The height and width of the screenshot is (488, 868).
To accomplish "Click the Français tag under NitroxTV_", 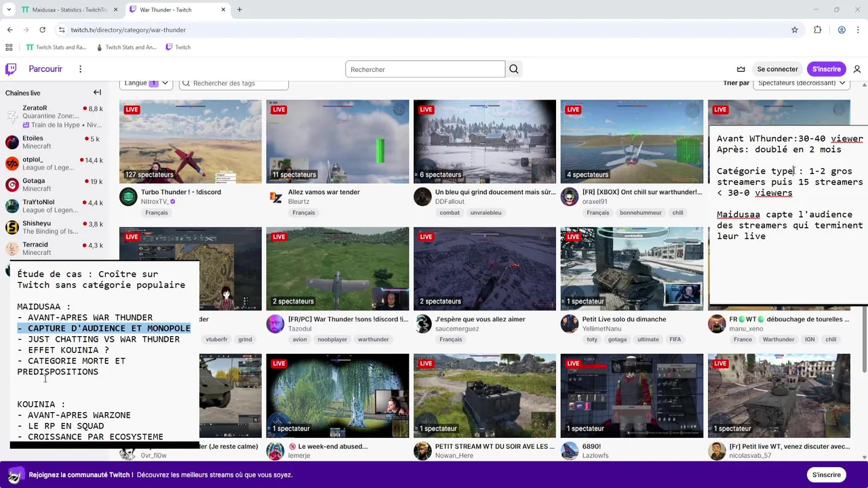I will pos(157,213).
